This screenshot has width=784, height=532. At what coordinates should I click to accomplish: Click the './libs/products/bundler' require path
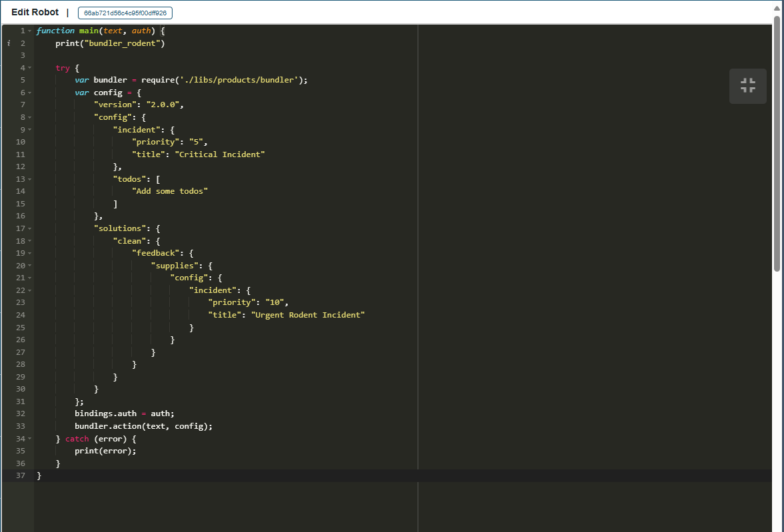pos(239,80)
